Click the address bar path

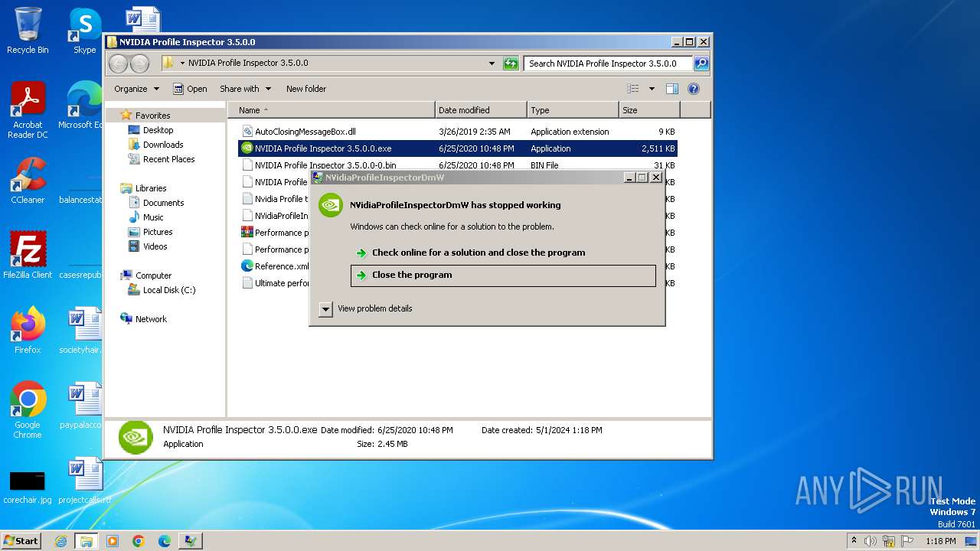248,64
